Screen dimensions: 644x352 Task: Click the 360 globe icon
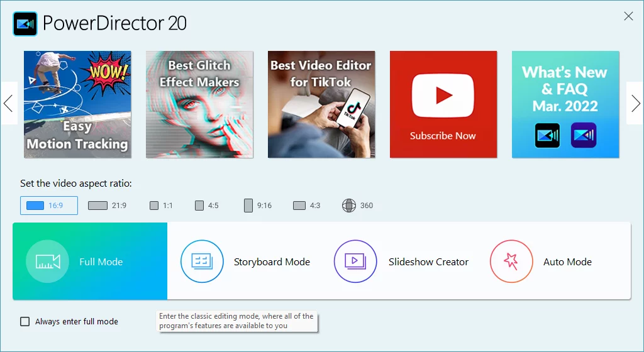(348, 206)
